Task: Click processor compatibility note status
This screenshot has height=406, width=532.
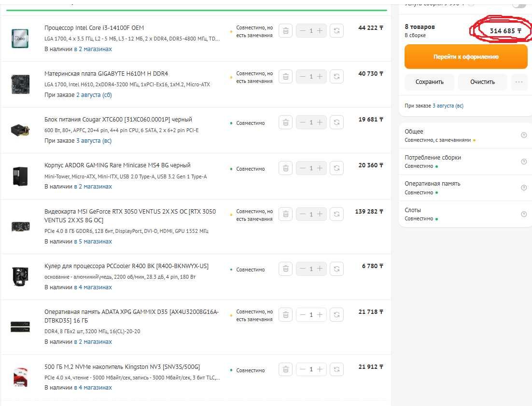Action: click(254, 31)
